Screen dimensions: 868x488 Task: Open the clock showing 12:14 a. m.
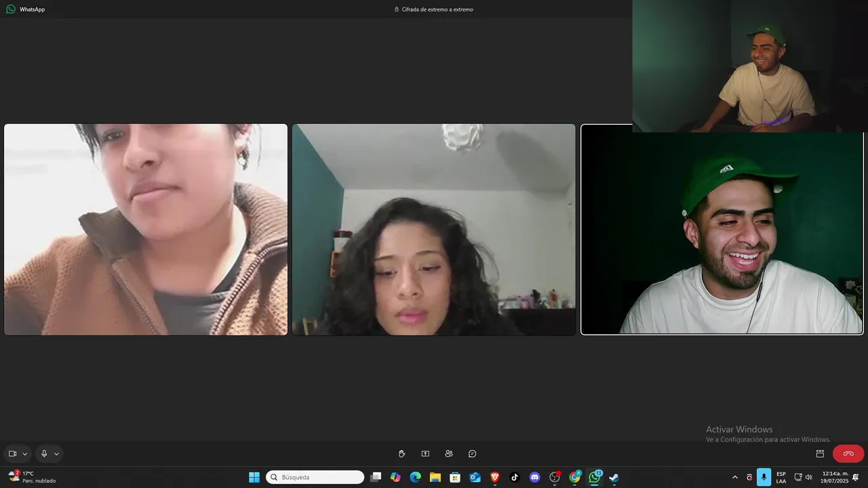point(835,477)
